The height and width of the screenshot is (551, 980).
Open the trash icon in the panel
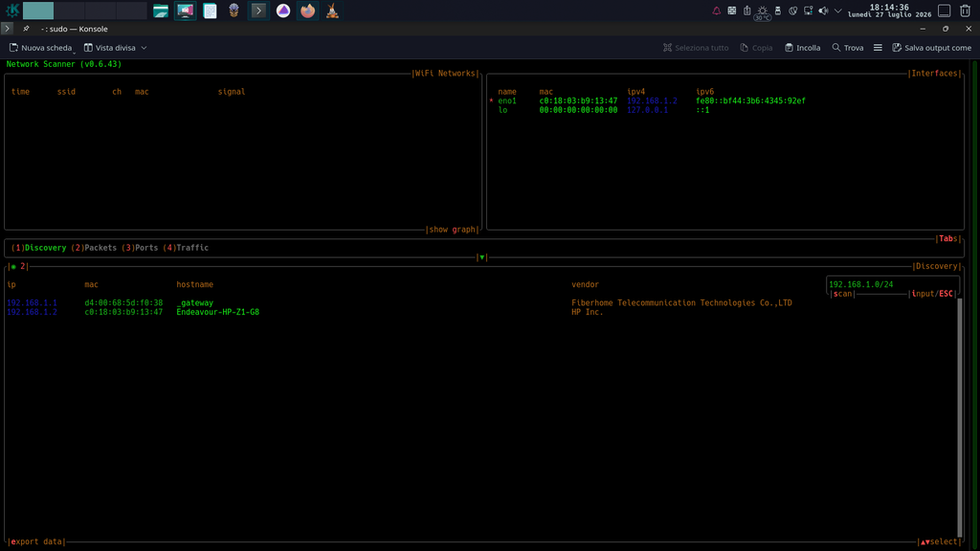click(x=965, y=11)
